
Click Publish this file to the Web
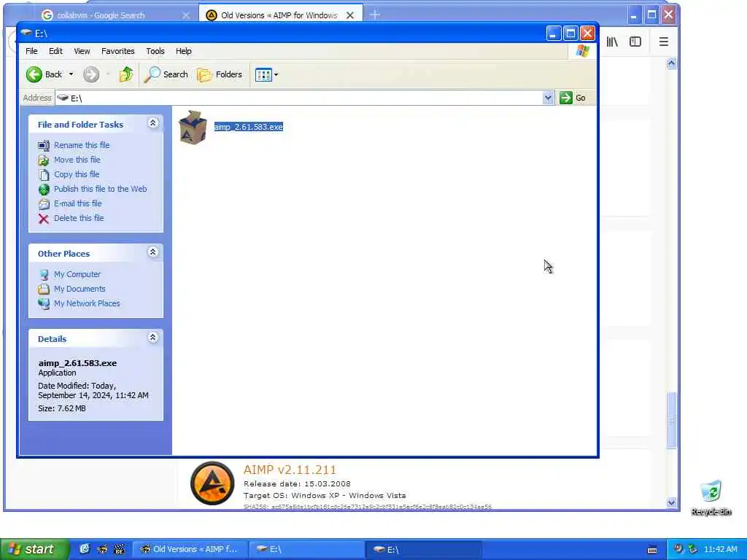101,189
